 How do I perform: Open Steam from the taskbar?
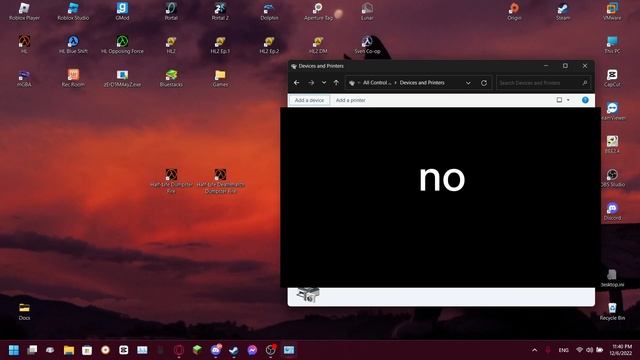234,350
